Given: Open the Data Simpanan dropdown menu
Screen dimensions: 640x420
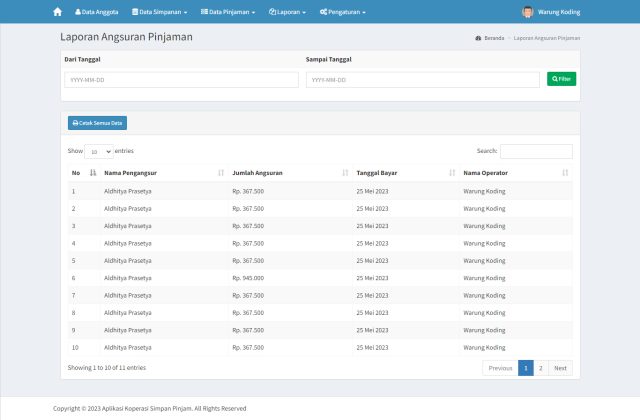Looking at the screenshot, I should (160, 12).
